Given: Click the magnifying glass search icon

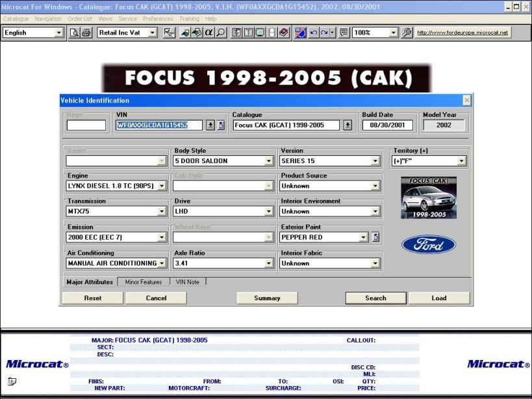Looking at the screenshot, I should tap(221, 32).
